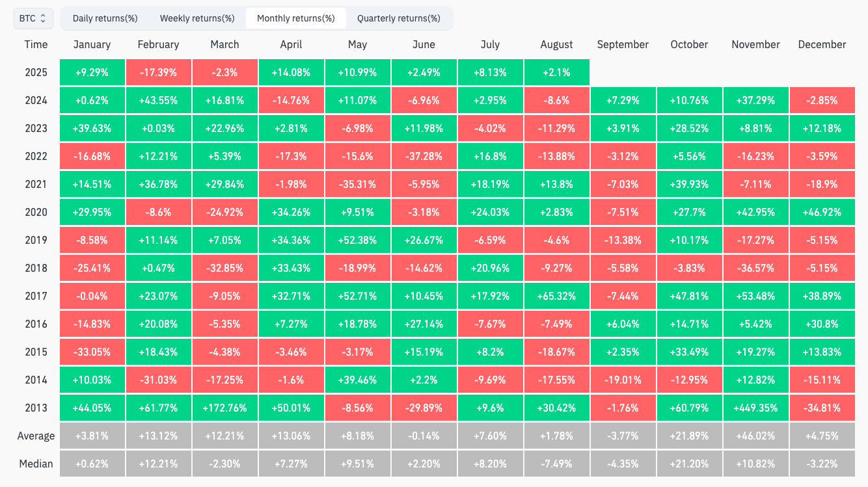Screen dimensions: 868x487
Task: Click the January column header
Action: pos(92,45)
